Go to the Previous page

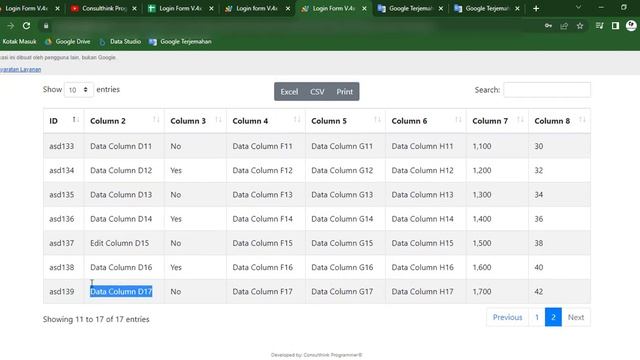pos(507,317)
